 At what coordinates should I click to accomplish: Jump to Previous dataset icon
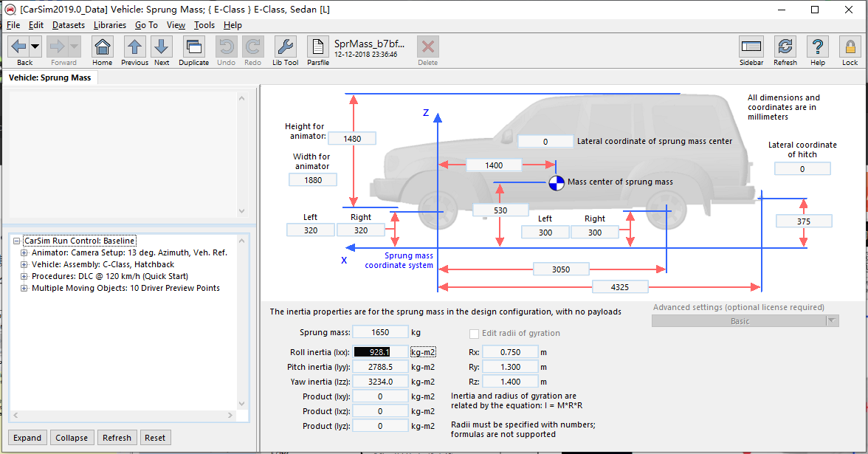134,47
